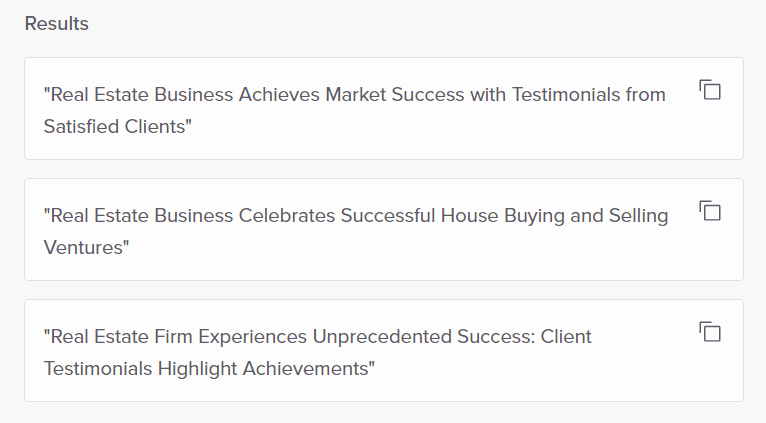The height and width of the screenshot is (423, 766).
Task: Copy the "House Buying and Selling Ventures" result
Action: [710, 211]
